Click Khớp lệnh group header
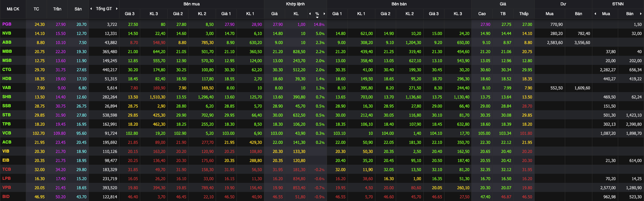The image size is (644, 201). [296, 4]
